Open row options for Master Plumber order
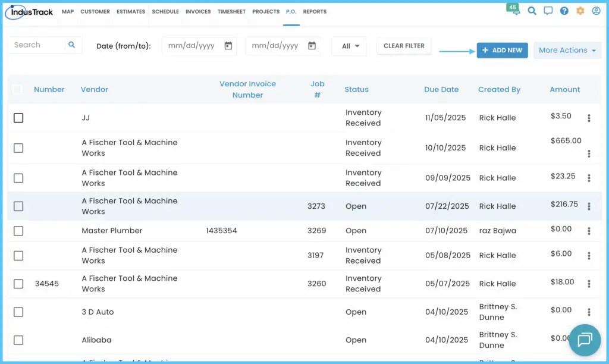The height and width of the screenshot is (364, 609). click(589, 231)
